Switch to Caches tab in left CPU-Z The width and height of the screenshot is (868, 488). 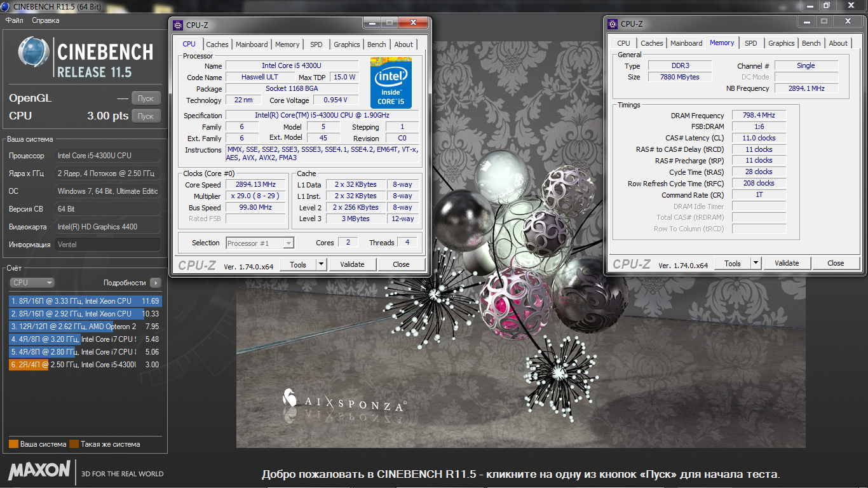[217, 44]
